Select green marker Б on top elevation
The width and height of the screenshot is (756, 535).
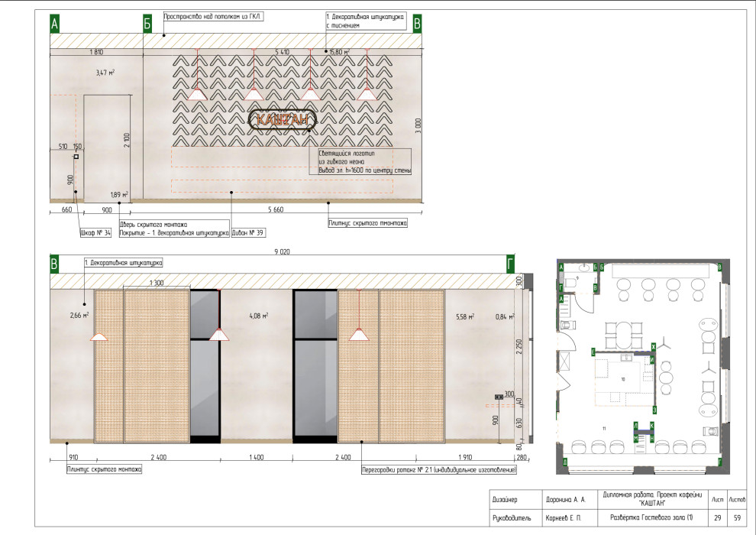[x=147, y=24]
